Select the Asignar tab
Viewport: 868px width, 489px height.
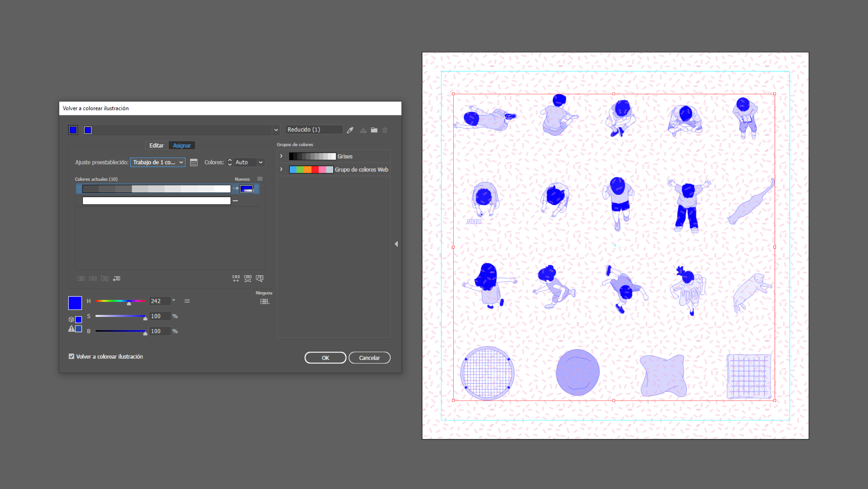point(182,145)
